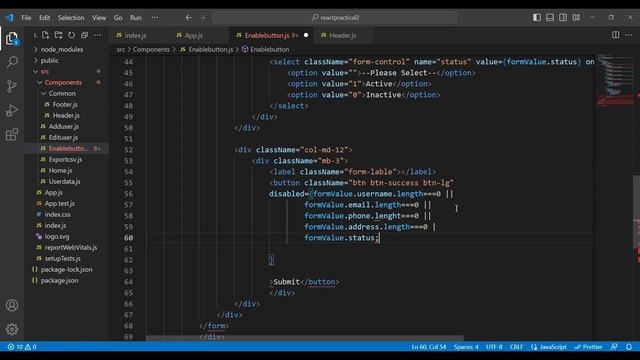Click the reactpractical2 command center search
Viewport: 640px width, 360px height.
[x=335, y=18]
